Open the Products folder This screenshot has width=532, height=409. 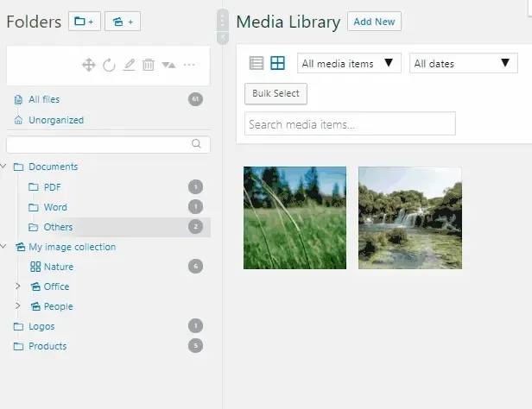click(x=47, y=346)
